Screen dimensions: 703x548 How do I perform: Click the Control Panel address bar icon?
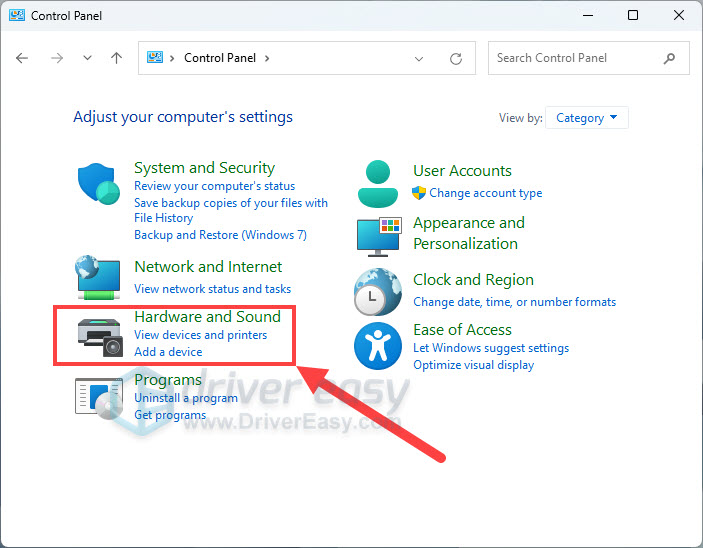point(155,57)
